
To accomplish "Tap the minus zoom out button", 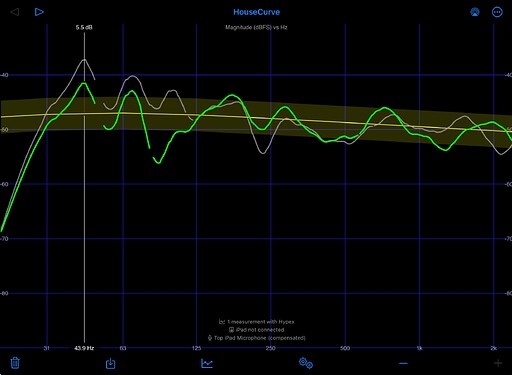I will pos(403,363).
